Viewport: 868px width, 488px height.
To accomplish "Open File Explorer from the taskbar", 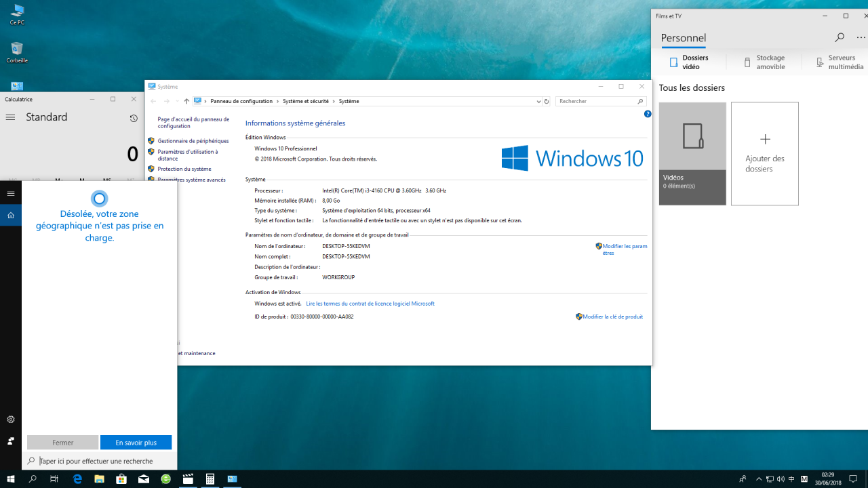I will click(100, 479).
